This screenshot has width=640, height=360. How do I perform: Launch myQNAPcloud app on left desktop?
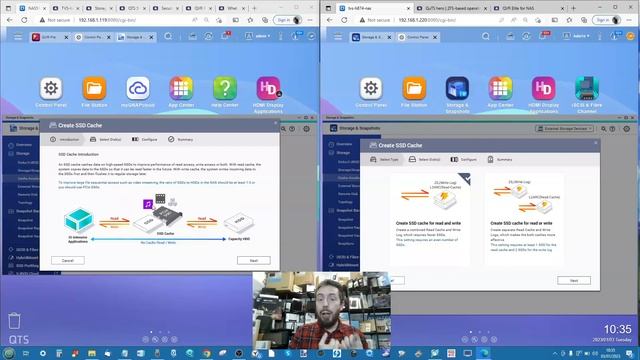(x=138, y=88)
